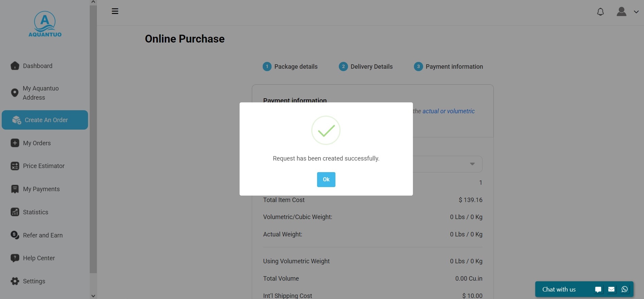Click the green success checkmark icon

pyautogui.click(x=326, y=130)
